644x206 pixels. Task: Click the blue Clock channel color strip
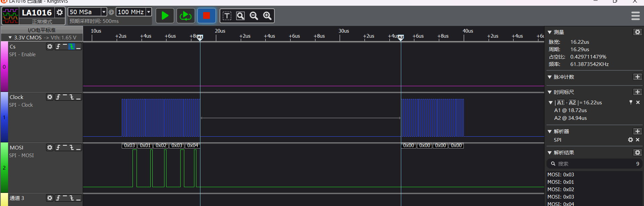click(x=4, y=117)
